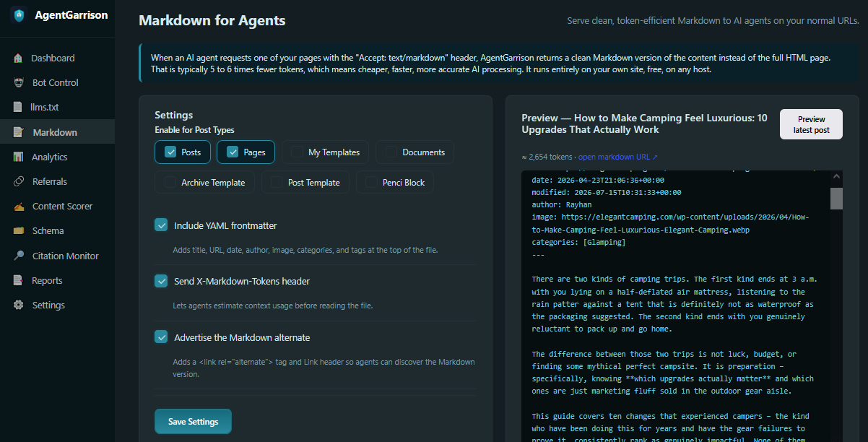Click the 'author: Rayhan' line in preview
Screen dimensions: 868x442
click(x=561, y=204)
